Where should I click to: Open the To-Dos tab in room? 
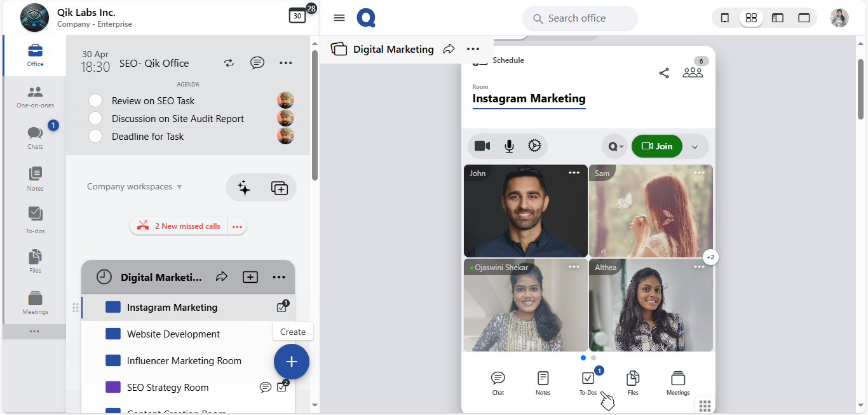click(x=588, y=383)
